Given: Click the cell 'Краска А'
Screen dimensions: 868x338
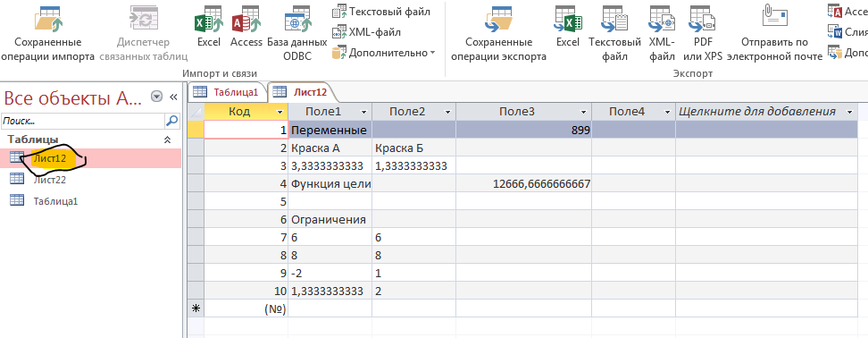Looking at the screenshot, I should (330, 148).
